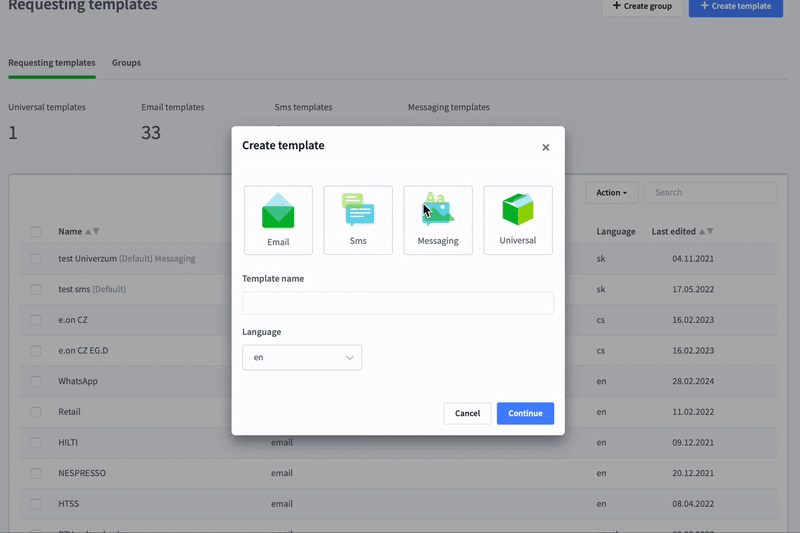Check the Retail row checkbox

point(36,412)
